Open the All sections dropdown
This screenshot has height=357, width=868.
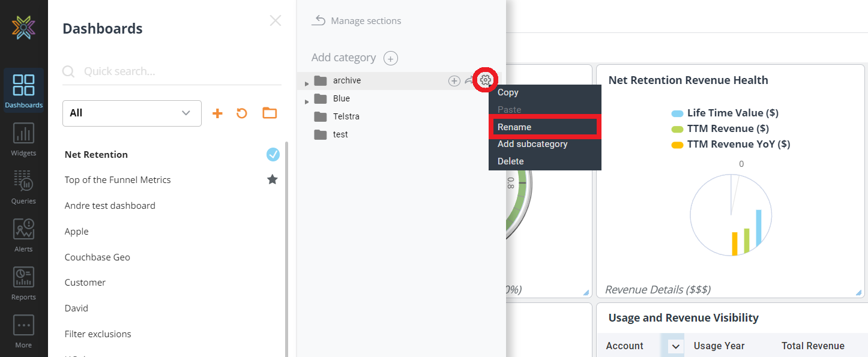pyautogui.click(x=131, y=113)
